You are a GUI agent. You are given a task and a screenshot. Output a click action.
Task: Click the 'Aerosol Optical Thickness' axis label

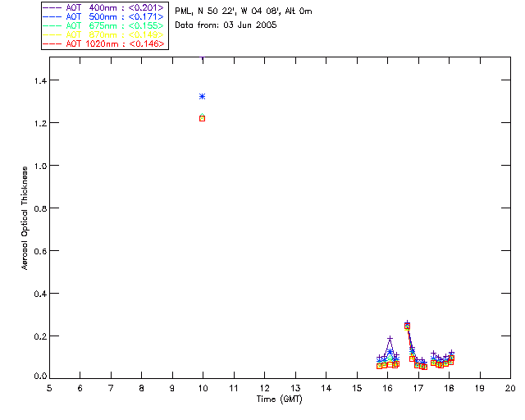25,217
